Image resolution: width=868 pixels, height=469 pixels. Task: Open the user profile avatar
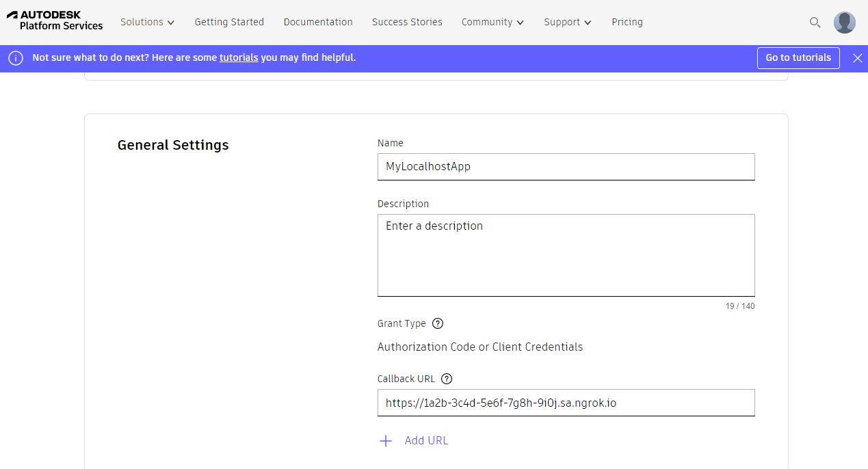click(x=845, y=22)
